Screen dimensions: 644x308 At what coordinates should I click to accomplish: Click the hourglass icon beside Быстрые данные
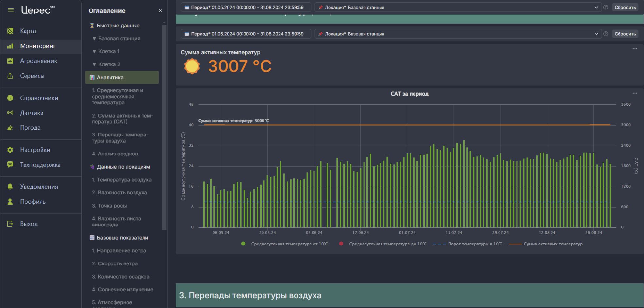[x=92, y=26]
